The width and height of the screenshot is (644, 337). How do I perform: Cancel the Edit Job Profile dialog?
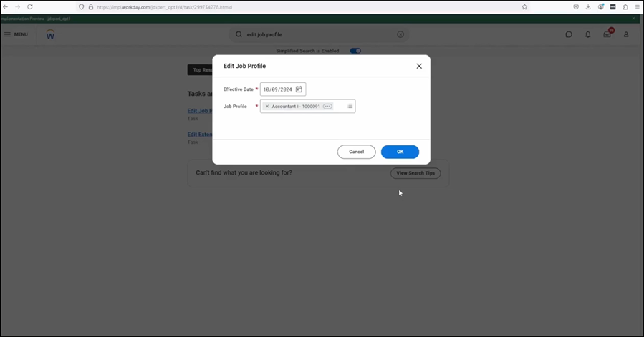point(356,152)
